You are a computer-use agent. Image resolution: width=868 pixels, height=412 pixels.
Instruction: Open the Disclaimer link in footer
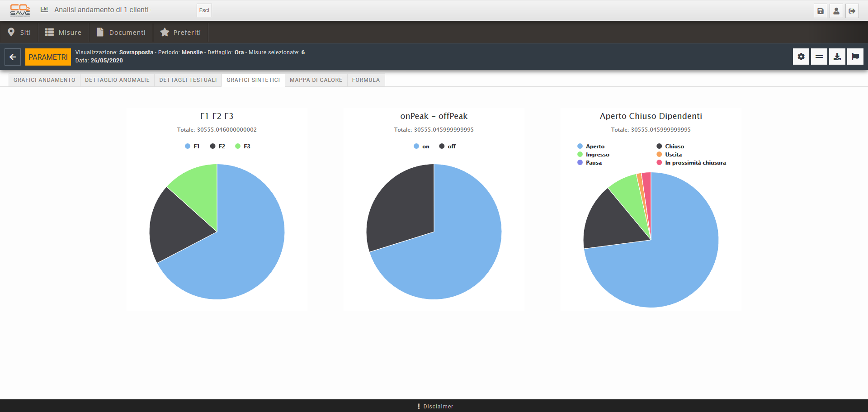click(435, 406)
